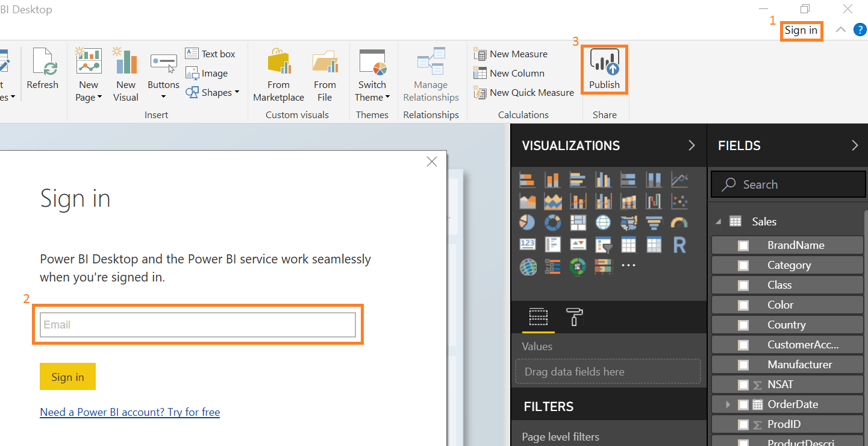Viewport: 868px width, 446px height.
Task: Select the 100% stacked column chart visualization
Action: click(654, 180)
